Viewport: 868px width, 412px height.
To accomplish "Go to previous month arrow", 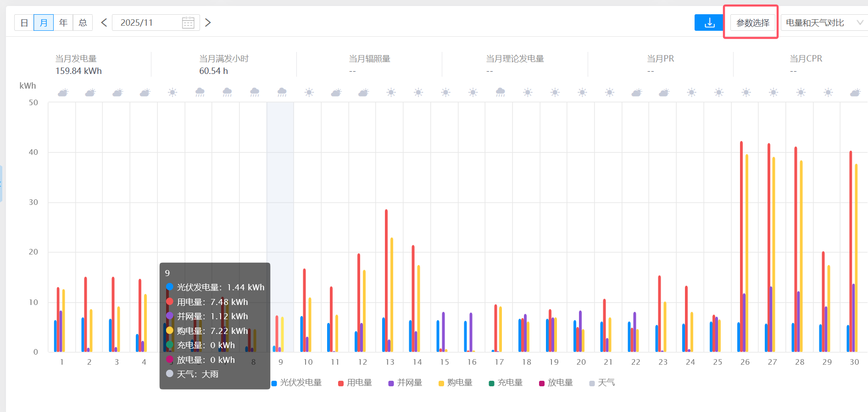I will 104,23.
